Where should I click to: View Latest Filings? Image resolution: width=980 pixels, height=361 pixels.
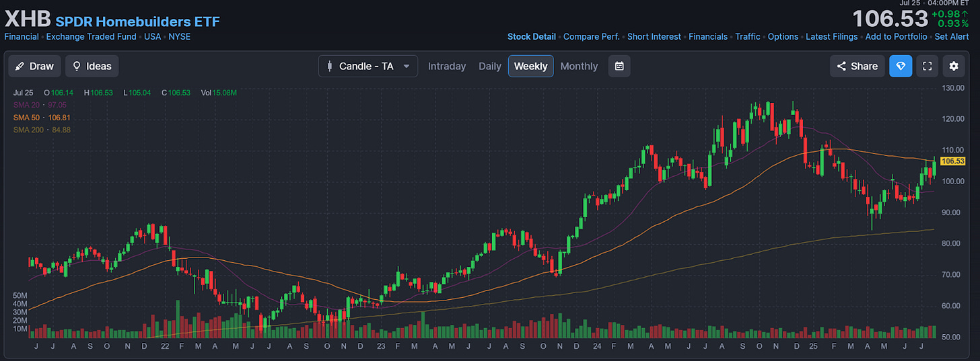[832, 36]
